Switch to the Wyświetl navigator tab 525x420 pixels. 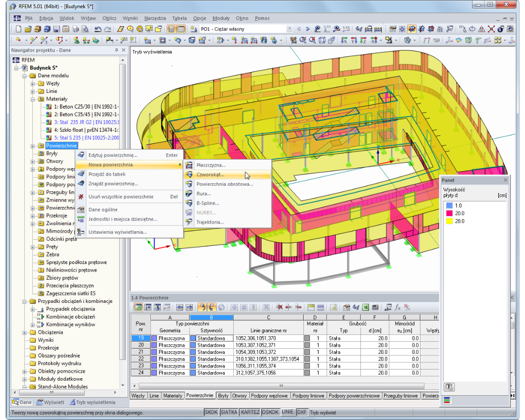(x=50, y=402)
